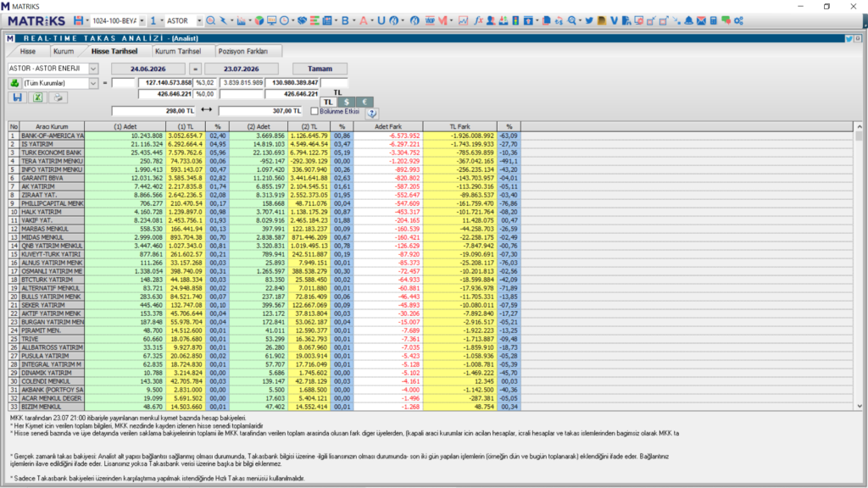Screen dimensions: 868x488
Task: Select the TL currency toggle button
Action: click(x=328, y=102)
